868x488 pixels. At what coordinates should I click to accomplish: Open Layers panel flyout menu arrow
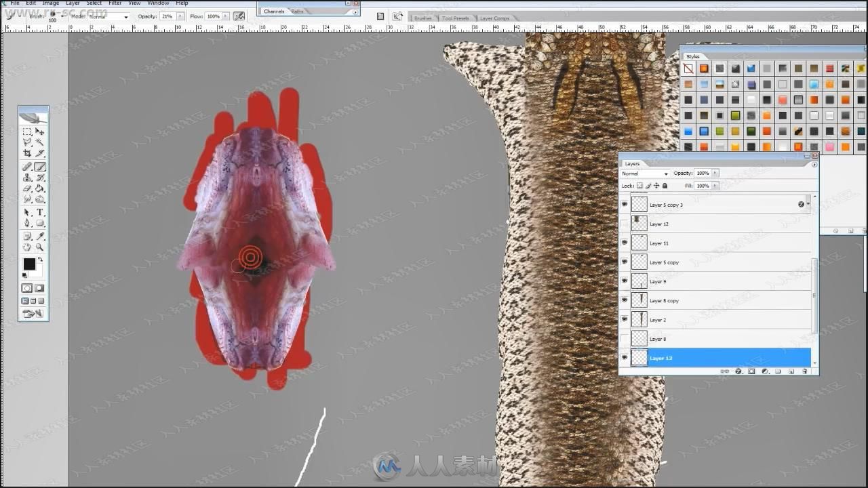pos(814,165)
